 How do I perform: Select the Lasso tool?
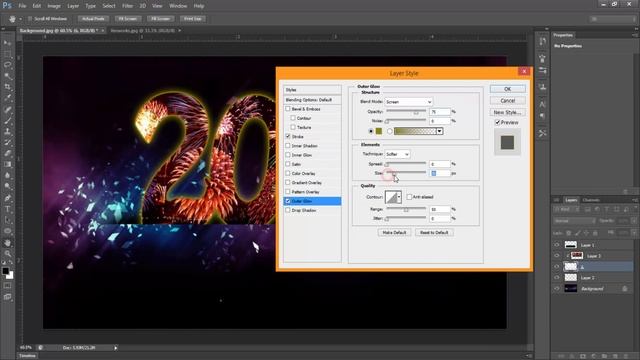[7, 65]
